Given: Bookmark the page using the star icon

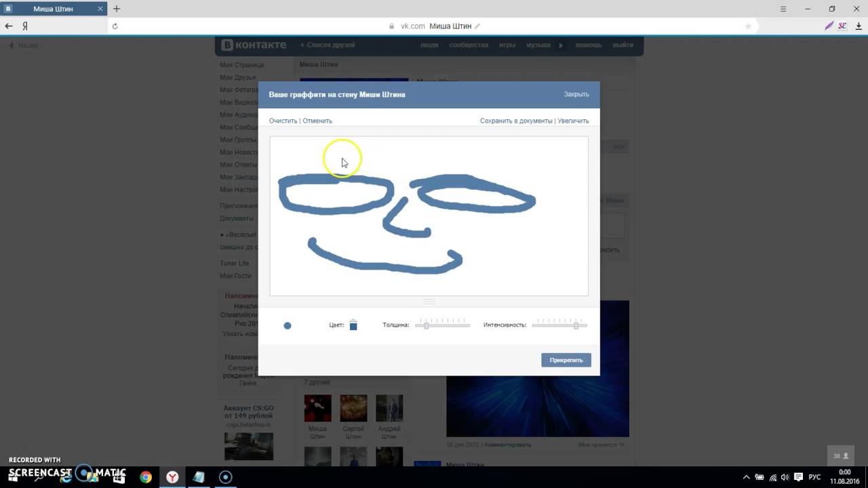Looking at the screenshot, I should click(748, 26).
